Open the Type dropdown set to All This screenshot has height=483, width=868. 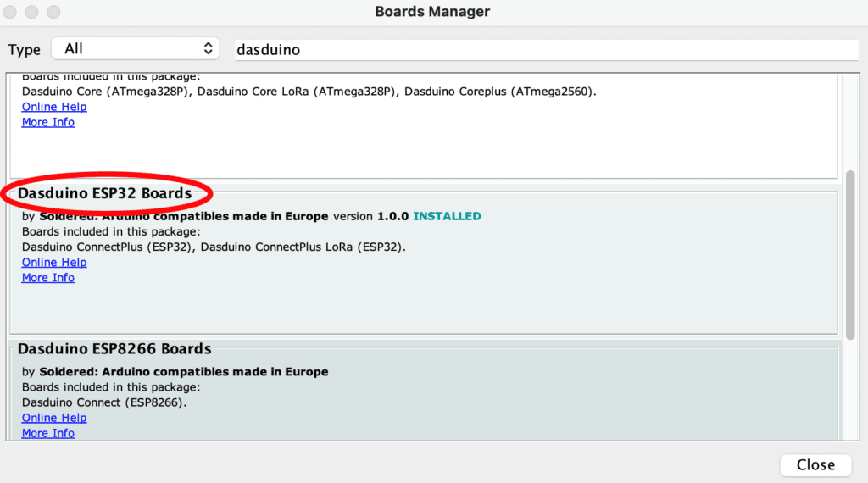tap(136, 48)
